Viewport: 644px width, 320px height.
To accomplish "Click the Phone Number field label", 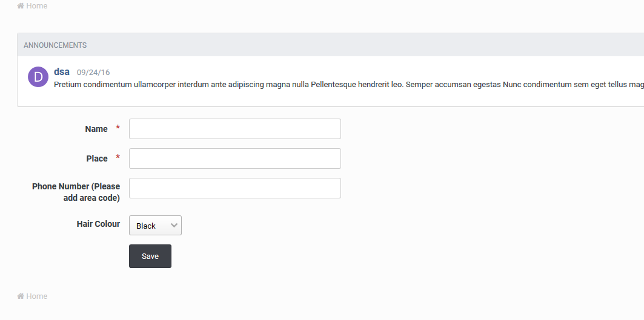I will (76, 192).
